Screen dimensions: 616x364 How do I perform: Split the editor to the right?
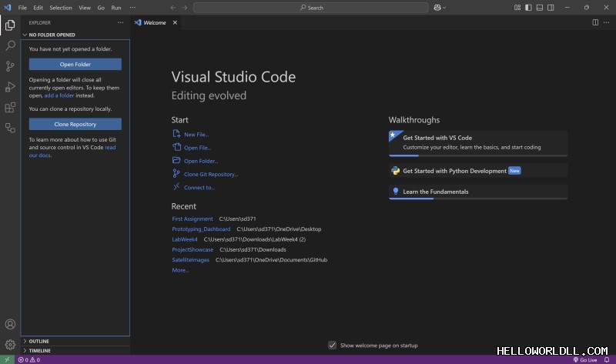[595, 22]
